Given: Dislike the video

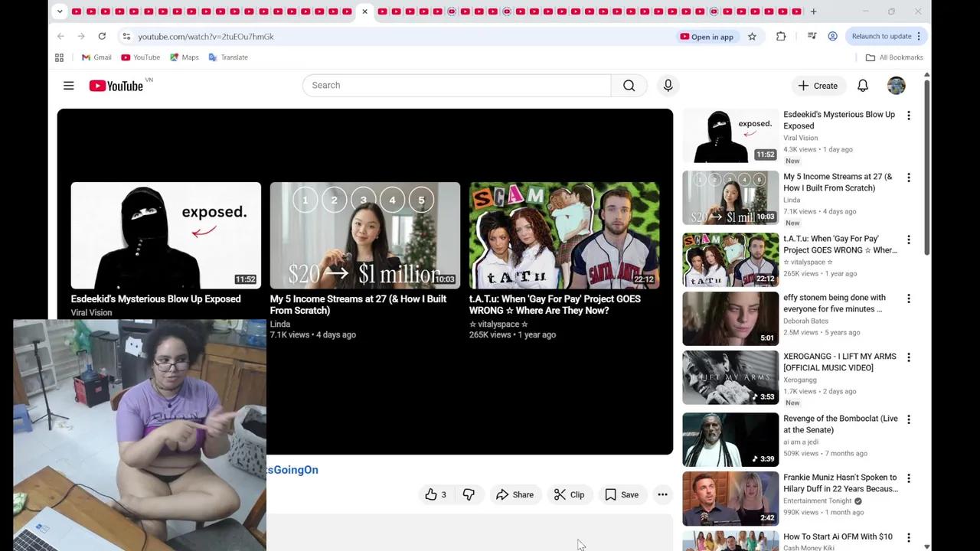Looking at the screenshot, I should coord(469,494).
